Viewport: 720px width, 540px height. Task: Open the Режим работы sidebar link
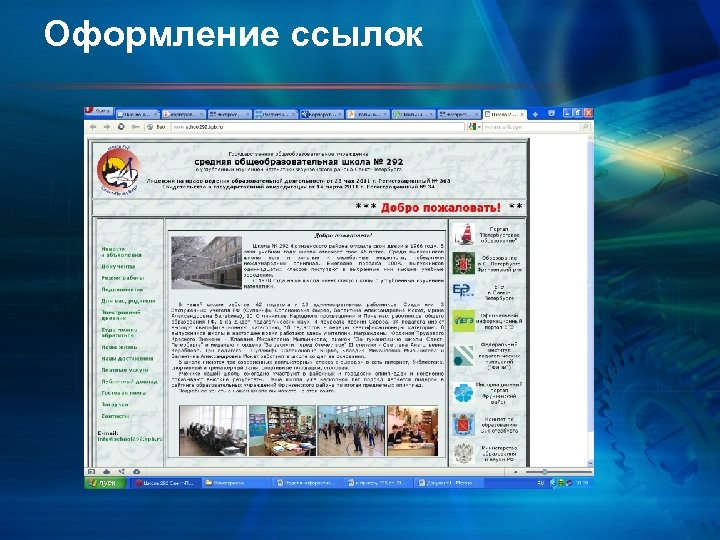coord(123,278)
